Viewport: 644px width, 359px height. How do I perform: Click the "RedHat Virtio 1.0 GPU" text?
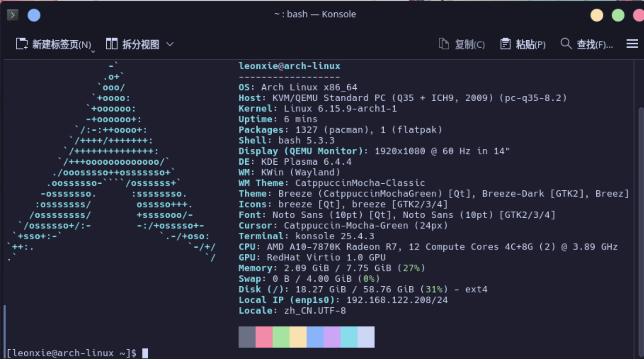tap(326, 257)
